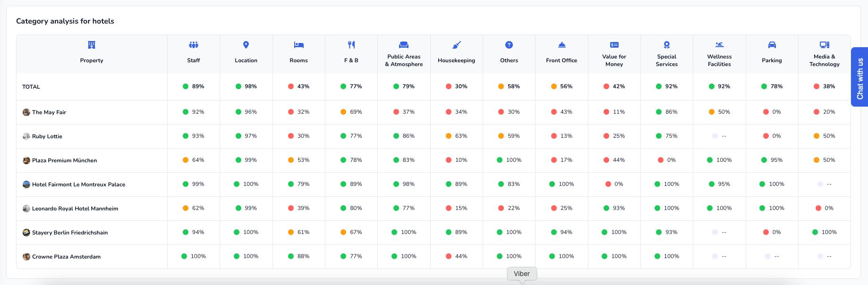Click Hotel Fairmont Rooms 79%

coord(303,184)
